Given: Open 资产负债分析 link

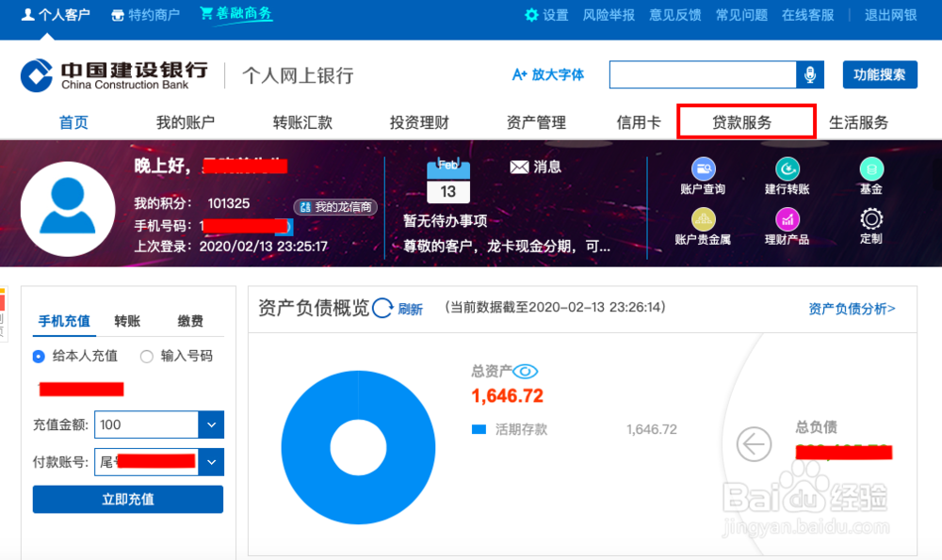Looking at the screenshot, I should 852,309.
